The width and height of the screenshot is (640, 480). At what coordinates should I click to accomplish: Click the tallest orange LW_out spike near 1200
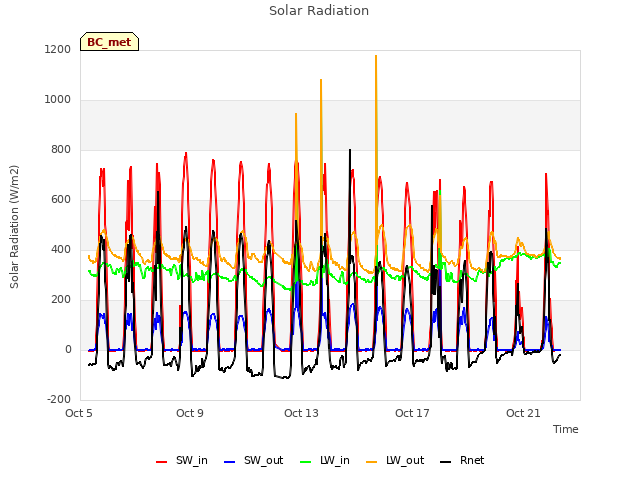(x=376, y=56)
